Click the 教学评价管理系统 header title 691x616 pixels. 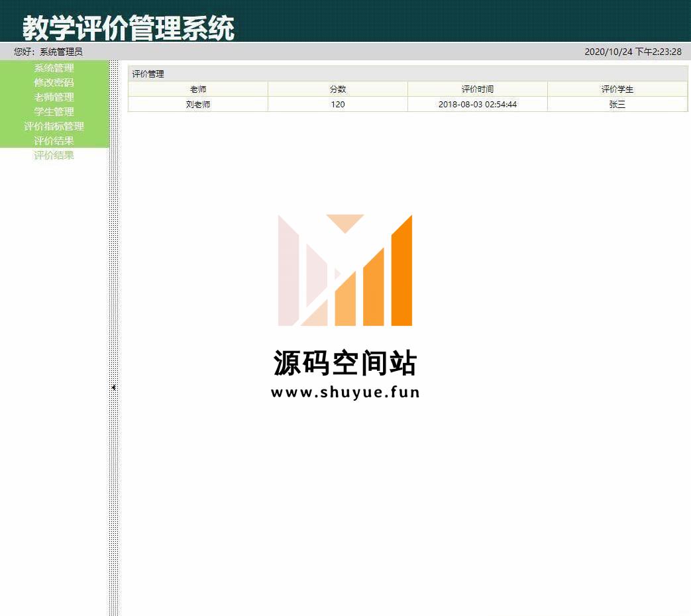(129, 28)
